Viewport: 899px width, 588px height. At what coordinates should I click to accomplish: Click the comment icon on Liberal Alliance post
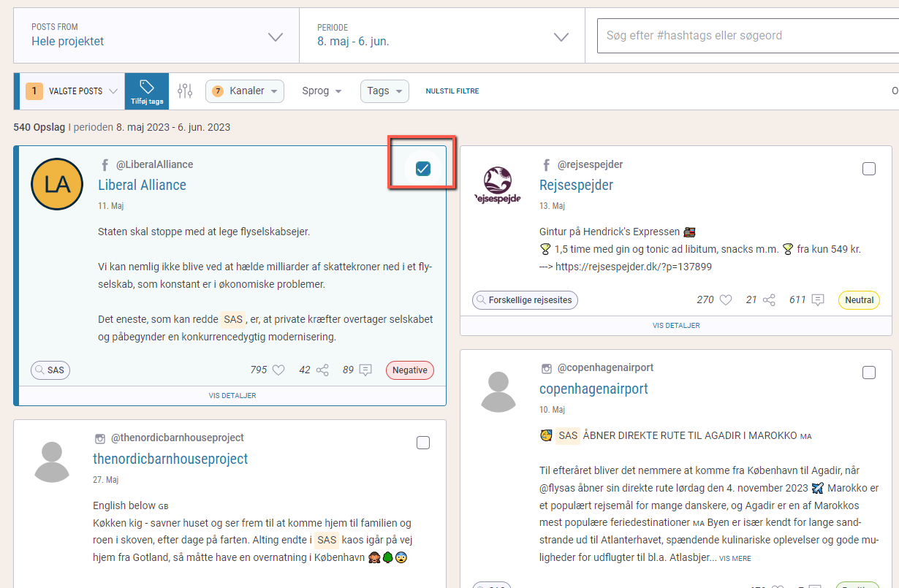365,370
